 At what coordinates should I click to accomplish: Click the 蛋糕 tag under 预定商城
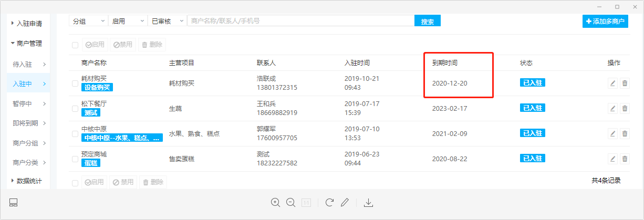pos(91,163)
